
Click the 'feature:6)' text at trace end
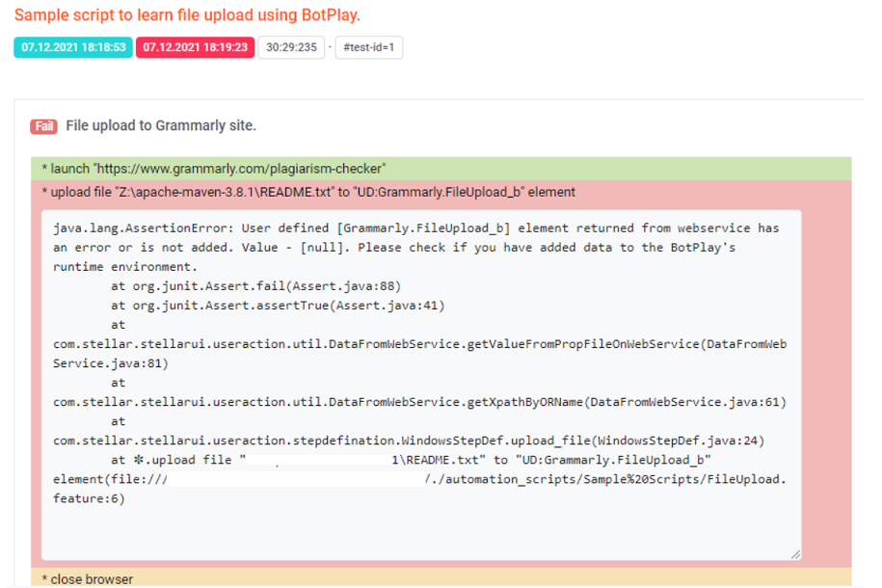[89, 498]
